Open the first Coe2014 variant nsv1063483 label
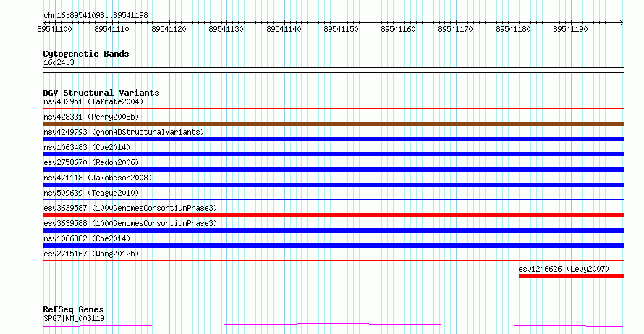 point(87,147)
